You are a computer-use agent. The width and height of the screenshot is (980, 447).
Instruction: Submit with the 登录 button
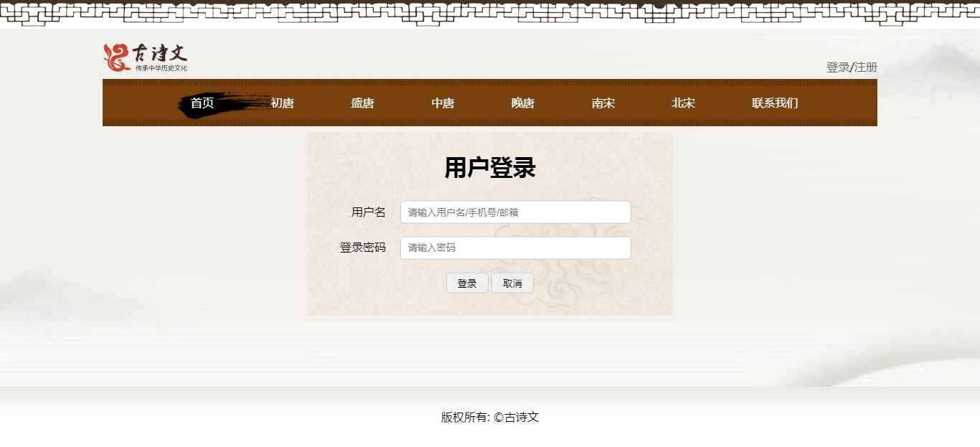[467, 283]
